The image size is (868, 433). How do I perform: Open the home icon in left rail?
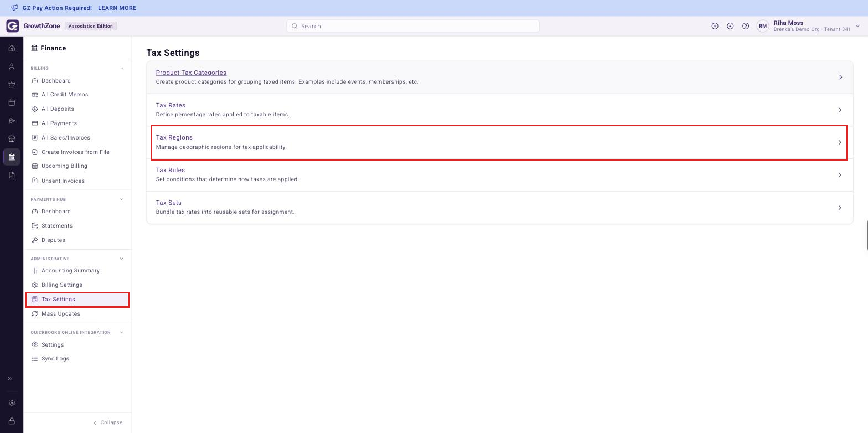(12, 49)
